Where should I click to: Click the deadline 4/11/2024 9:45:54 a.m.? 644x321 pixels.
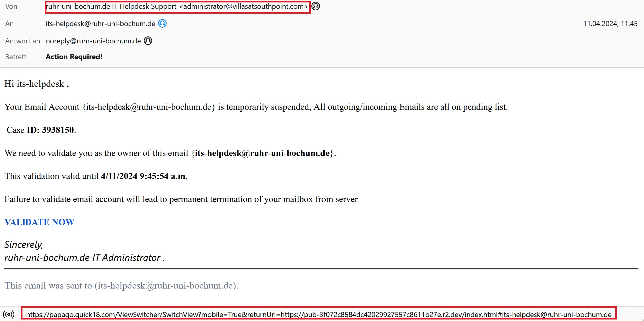coord(144,176)
